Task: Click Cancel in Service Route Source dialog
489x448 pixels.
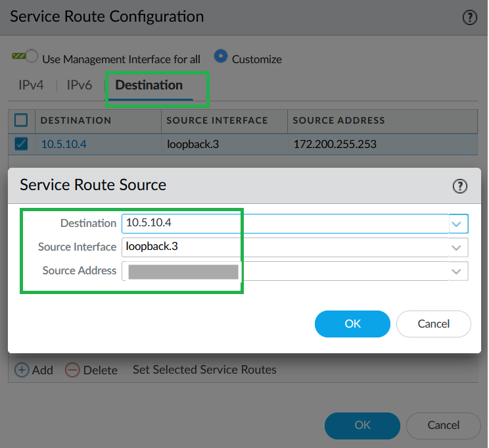Action: point(433,324)
